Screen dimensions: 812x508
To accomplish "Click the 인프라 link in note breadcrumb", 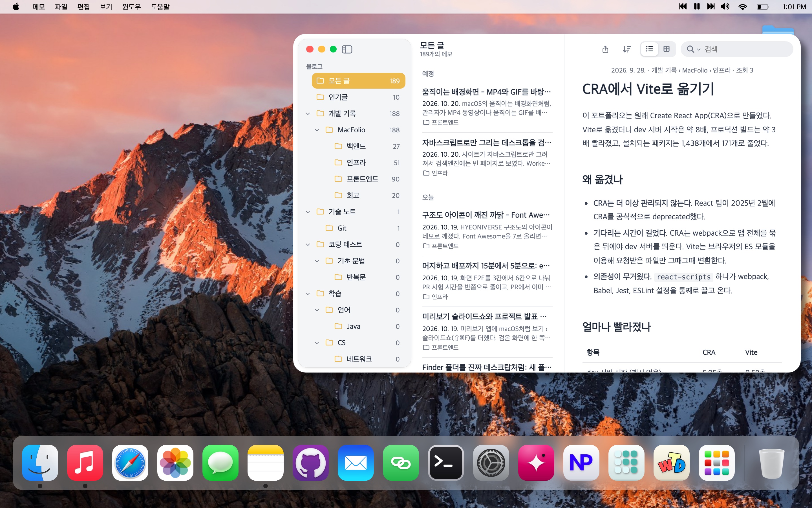I will click(x=721, y=70).
